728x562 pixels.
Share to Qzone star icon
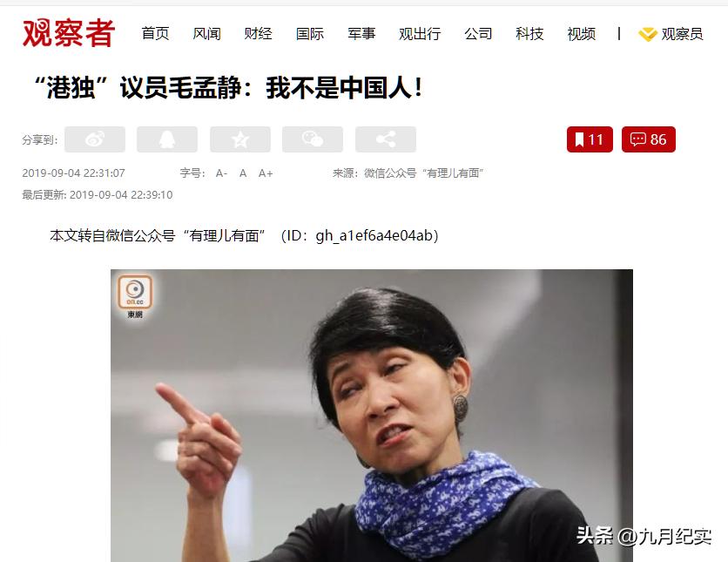(x=240, y=139)
